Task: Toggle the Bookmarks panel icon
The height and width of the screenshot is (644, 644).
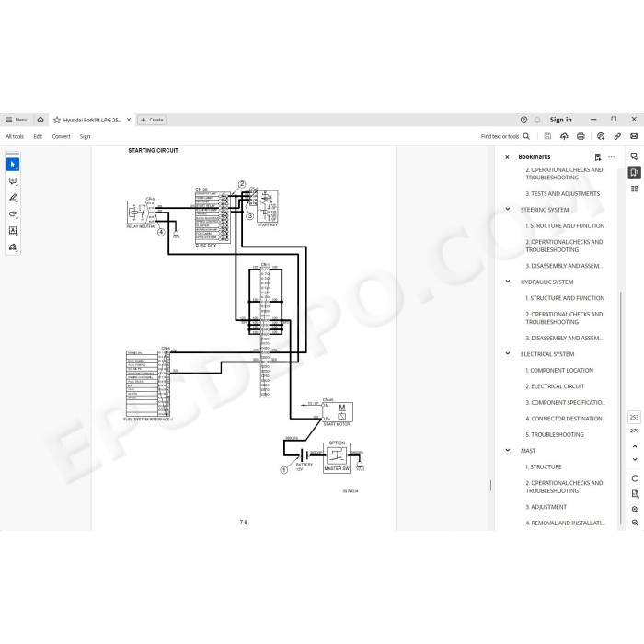Action: tap(635, 173)
